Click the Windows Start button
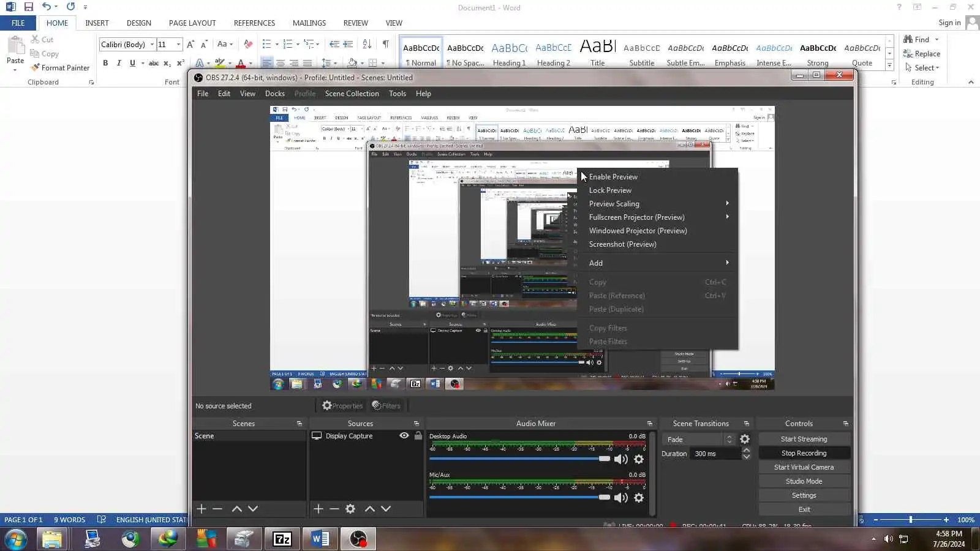The width and height of the screenshot is (980, 551). click(15, 539)
